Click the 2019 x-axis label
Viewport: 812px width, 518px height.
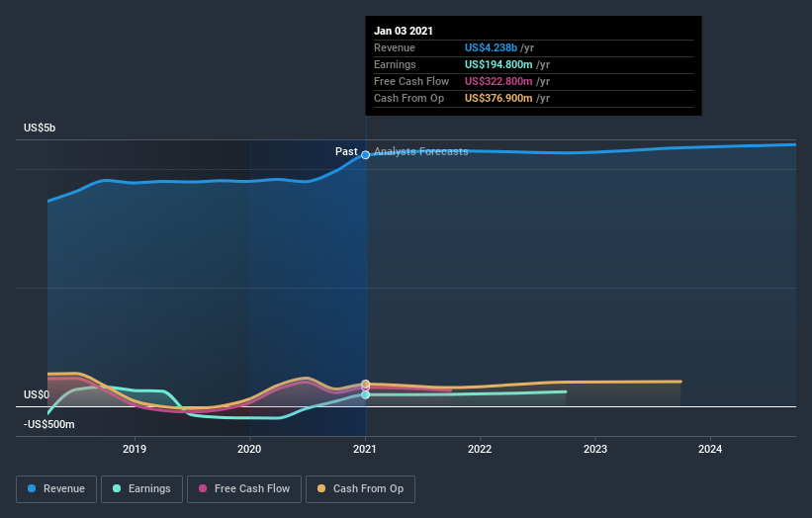coord(135,449)
